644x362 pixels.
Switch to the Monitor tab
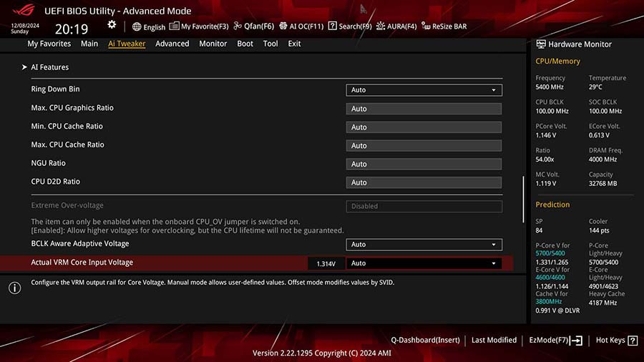(213, 44)
